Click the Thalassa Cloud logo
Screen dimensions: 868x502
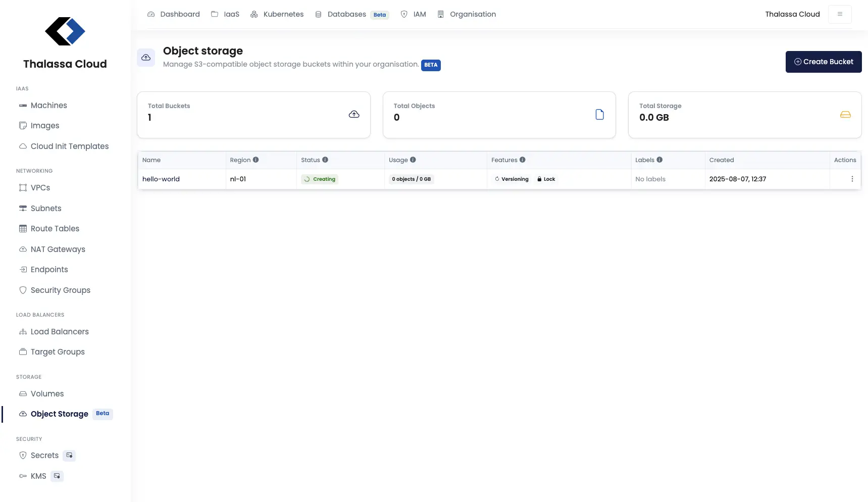click(65, 31)
